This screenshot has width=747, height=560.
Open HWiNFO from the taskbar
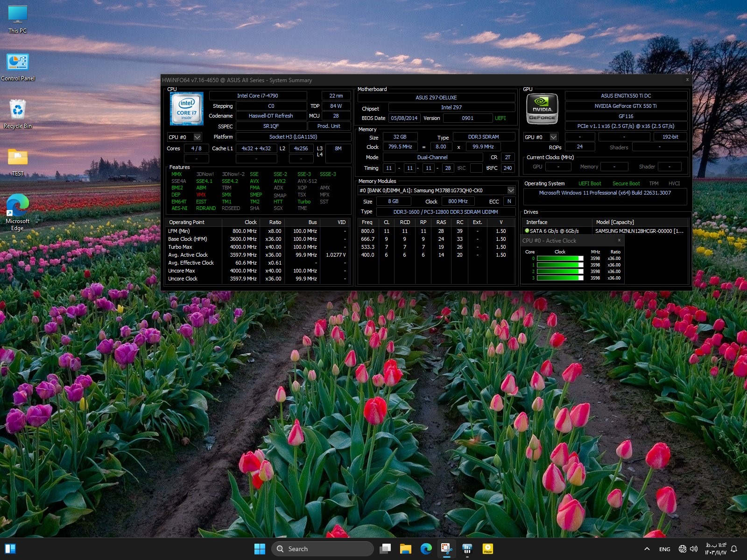(467, 549)
